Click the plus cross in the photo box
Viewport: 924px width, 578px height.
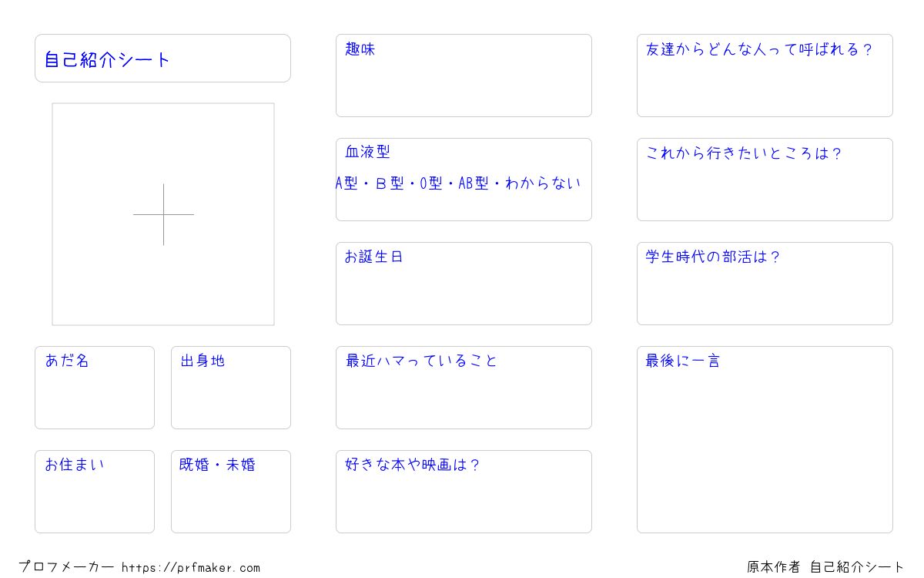(x=163, y=214)
